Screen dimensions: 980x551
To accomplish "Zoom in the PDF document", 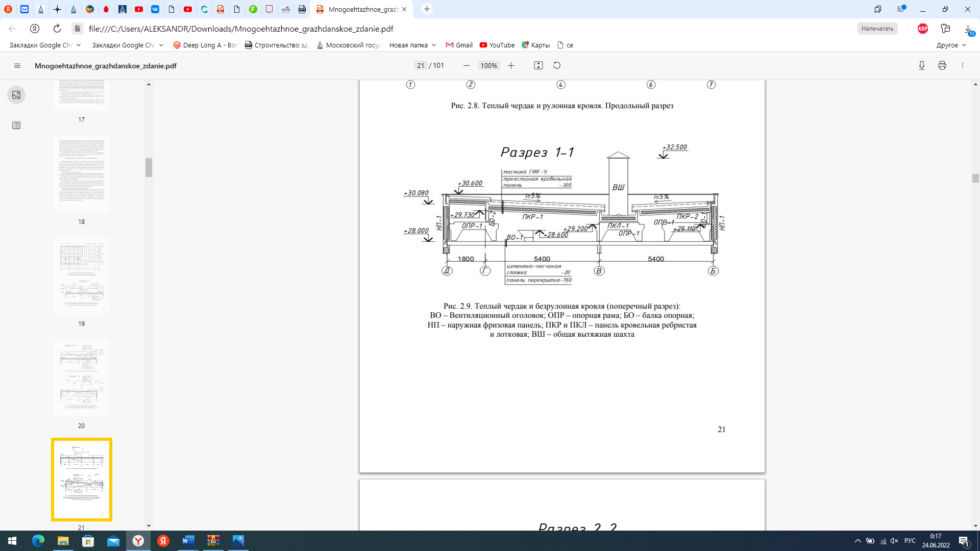I will point(511,66).
